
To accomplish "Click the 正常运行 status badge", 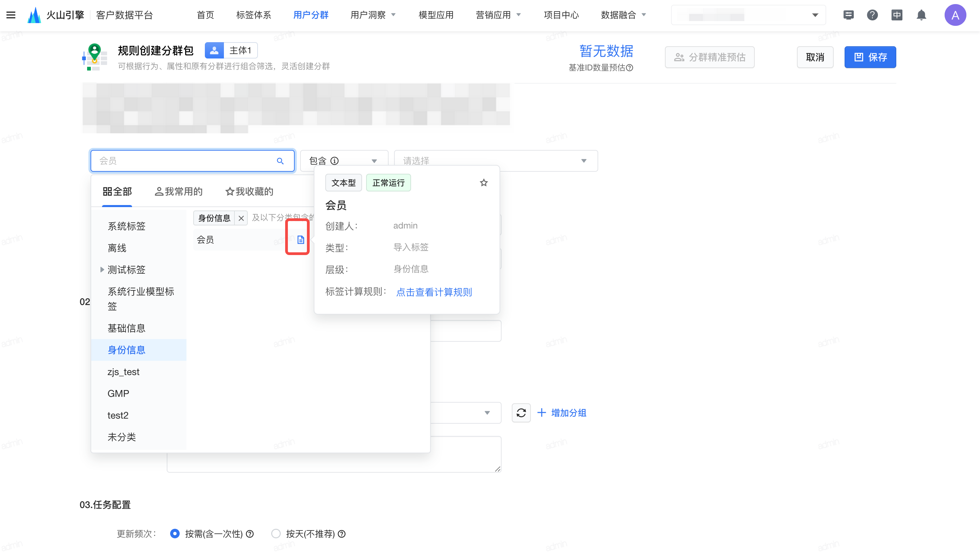I will point(388,183).
